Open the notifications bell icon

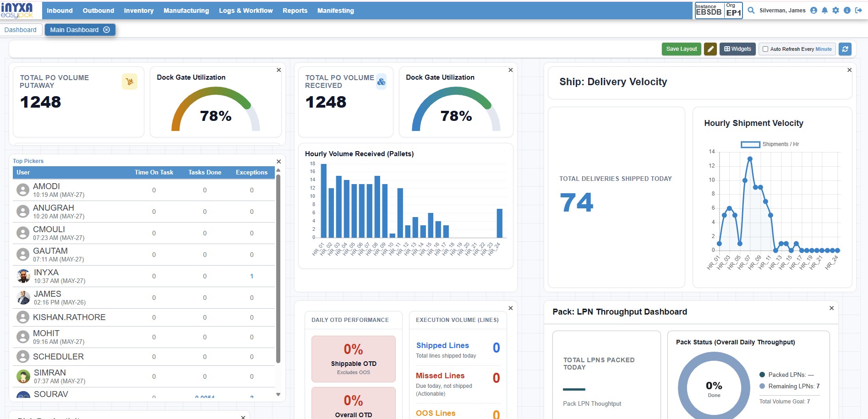click(x=824, y=10)
